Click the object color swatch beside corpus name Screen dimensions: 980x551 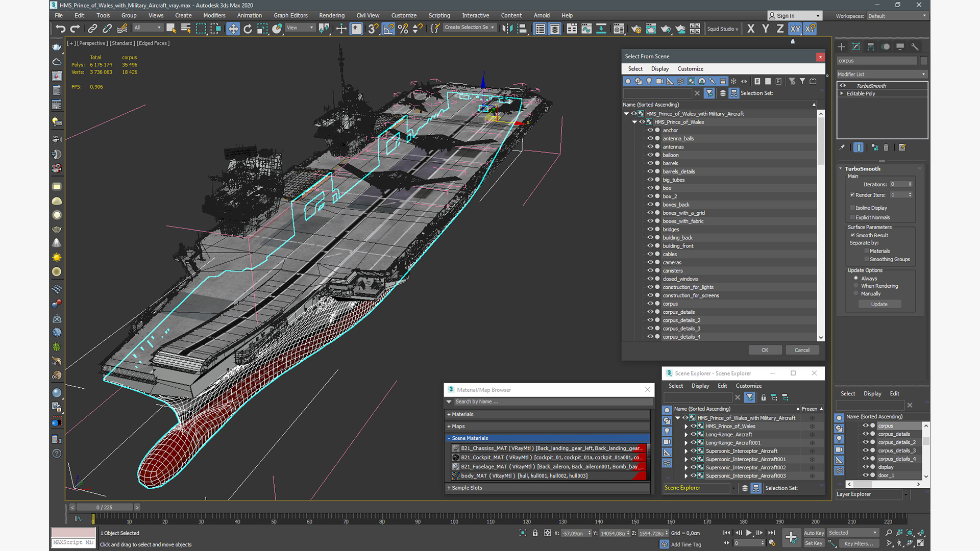click(923, 61)
